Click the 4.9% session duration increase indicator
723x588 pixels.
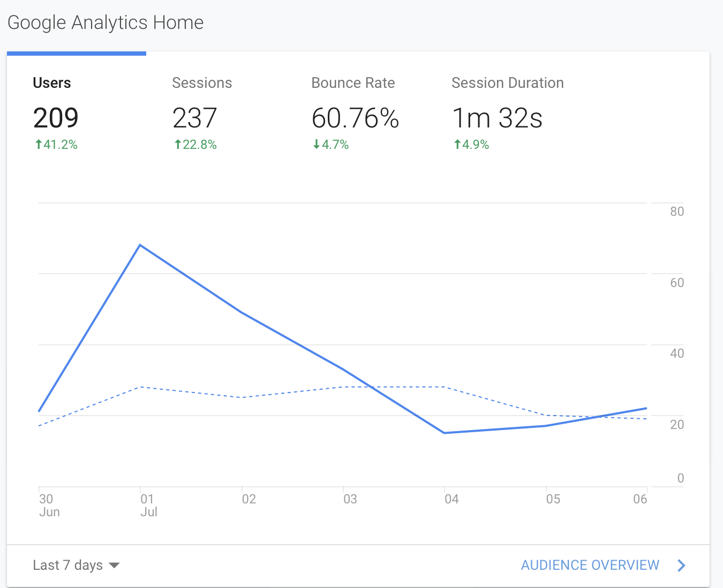click(x=471, y=145)
